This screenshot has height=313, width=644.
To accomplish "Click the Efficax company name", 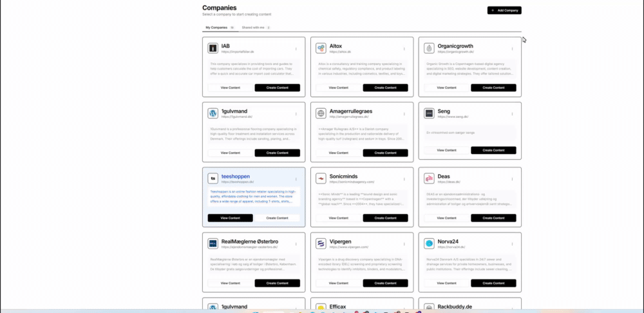I will point(337,307).
